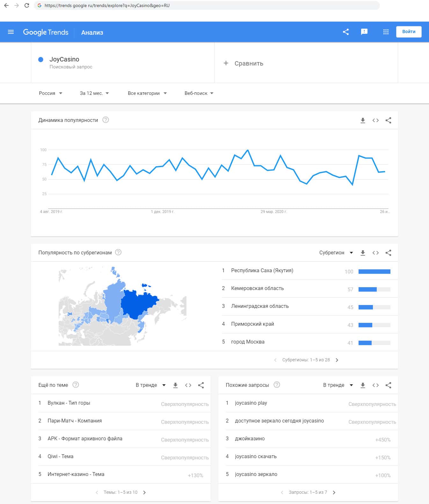This screenshot has width=429, height=504.
Task: Go to next page of subregions
Action: point(337,360)
